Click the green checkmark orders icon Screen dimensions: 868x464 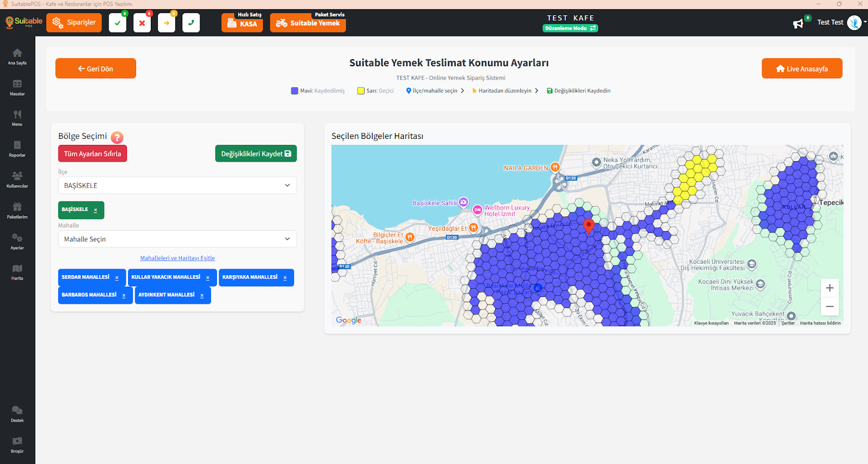[118, 23]
